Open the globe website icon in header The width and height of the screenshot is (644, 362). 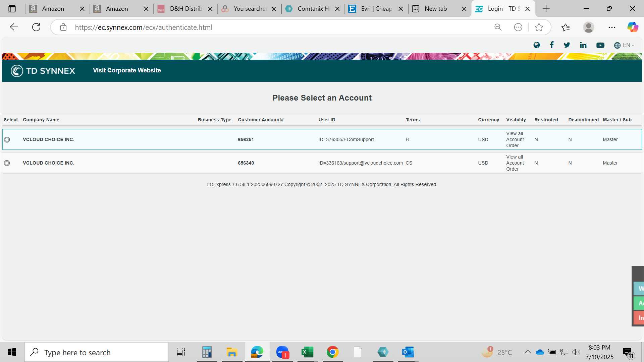click(x=537, y=45)
